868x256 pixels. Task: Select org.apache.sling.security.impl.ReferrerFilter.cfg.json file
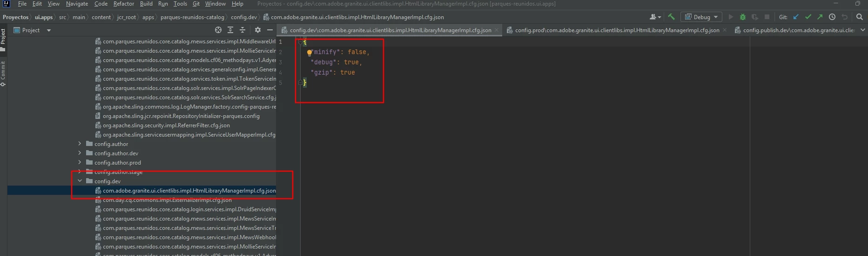pyautogui.click(x=166, y=125)
